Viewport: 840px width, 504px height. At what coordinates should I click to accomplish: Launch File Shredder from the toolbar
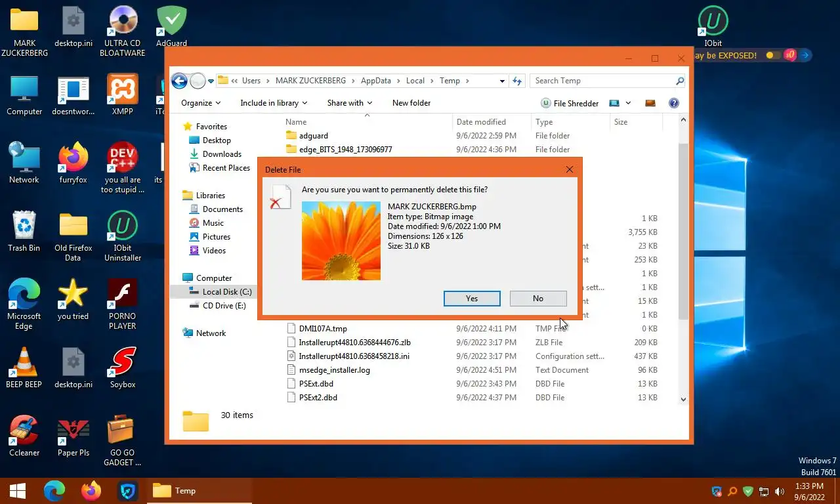click(x=570, y=103)
